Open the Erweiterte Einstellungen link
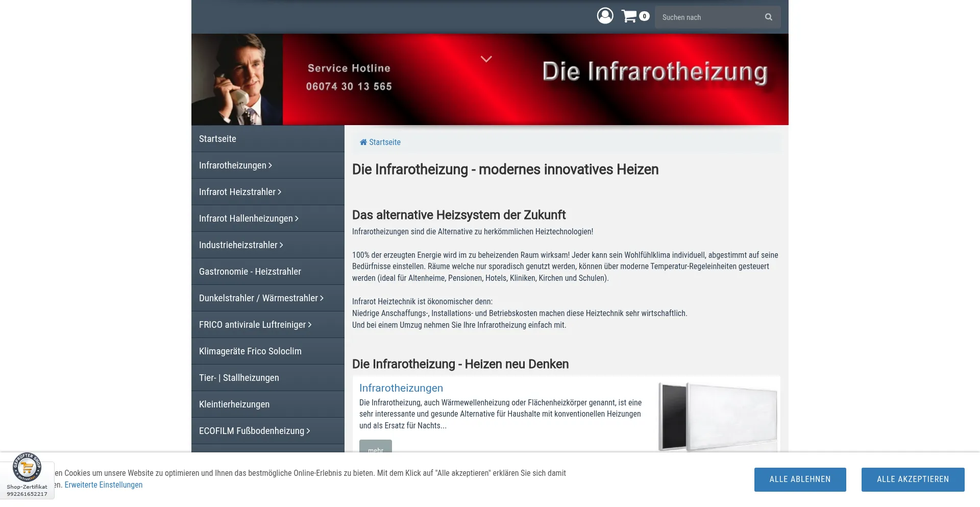 104,485
